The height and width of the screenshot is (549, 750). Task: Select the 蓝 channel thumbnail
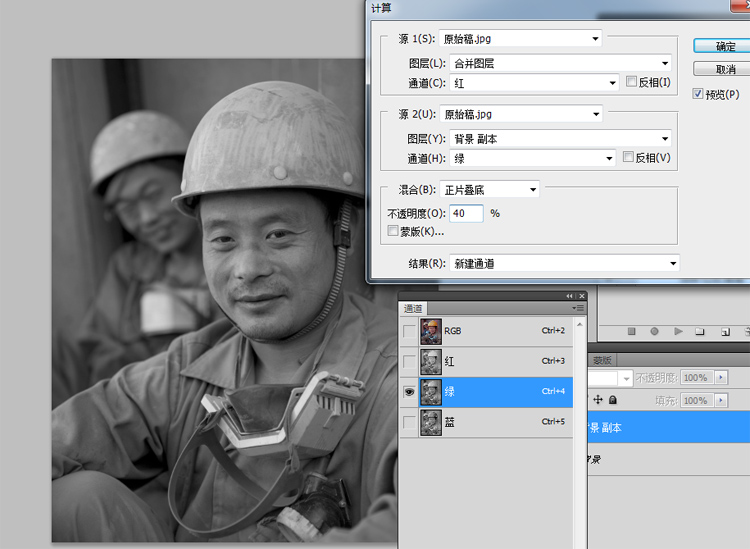(x=431, y=423)
